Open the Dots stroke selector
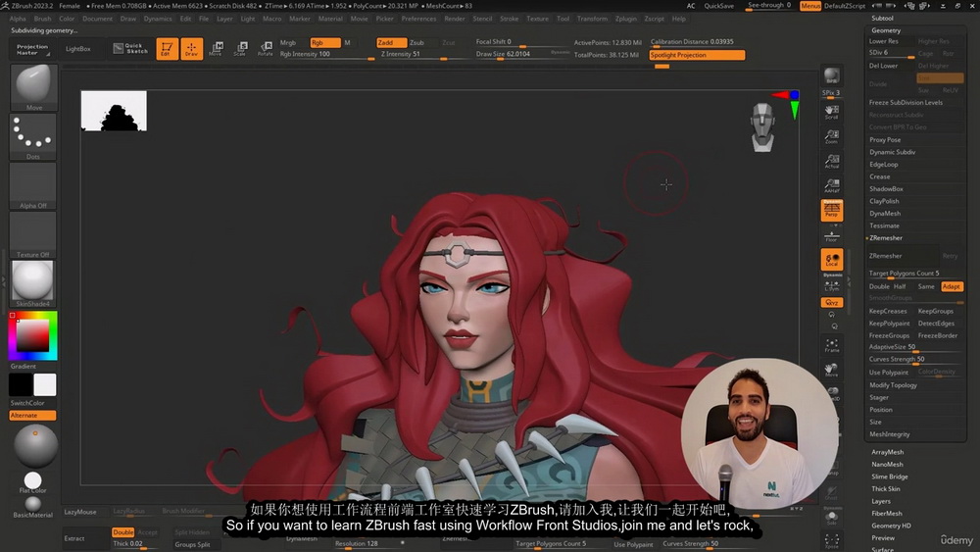This screenshot has height=552, width=980. [x=33, y=136]
